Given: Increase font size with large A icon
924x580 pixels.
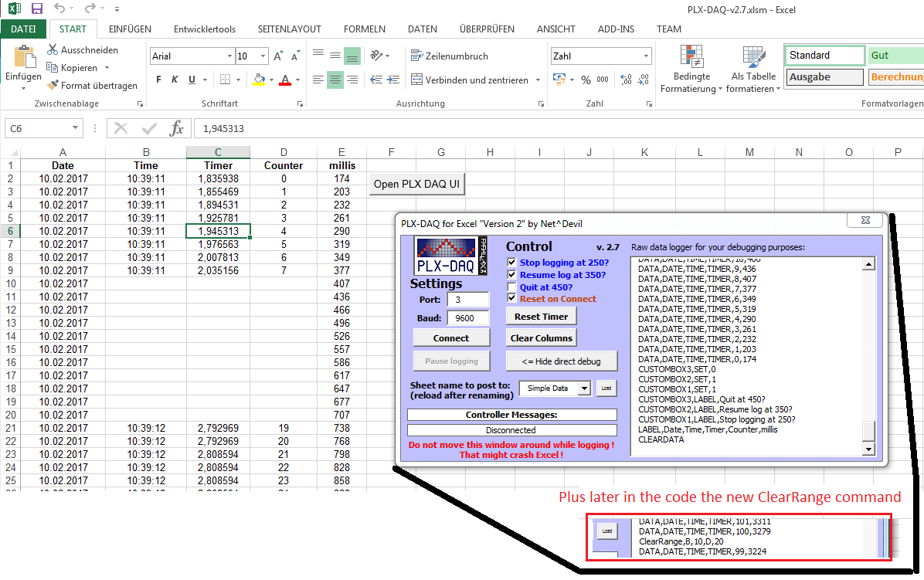Looking at the screenshot, I should pyautogui.click(x=278, y=56).
